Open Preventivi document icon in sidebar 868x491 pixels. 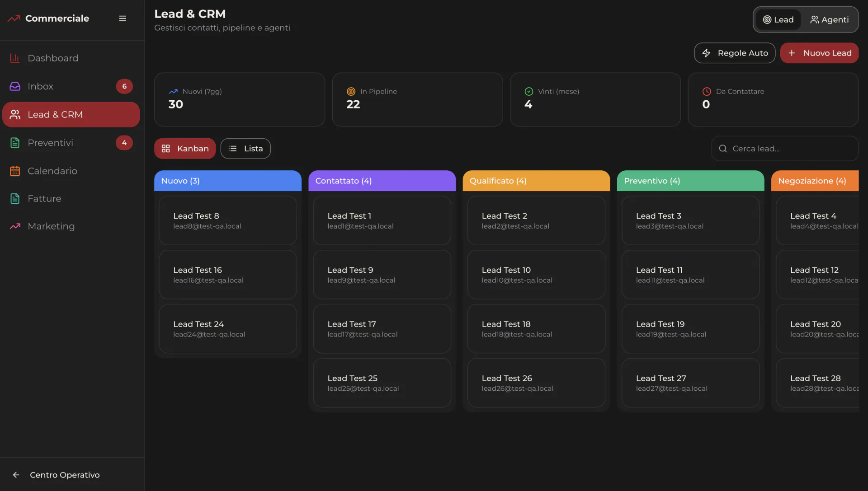pos(15,143)
